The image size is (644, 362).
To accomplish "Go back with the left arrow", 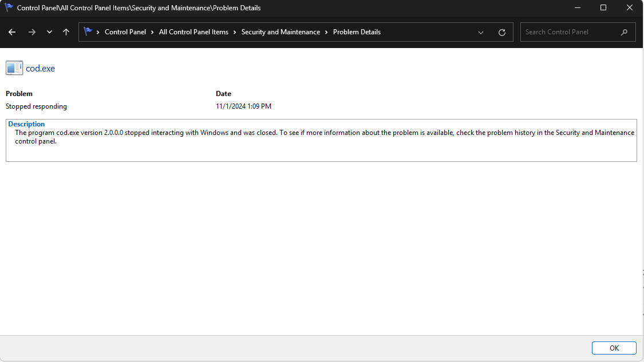I will [12, 32].
